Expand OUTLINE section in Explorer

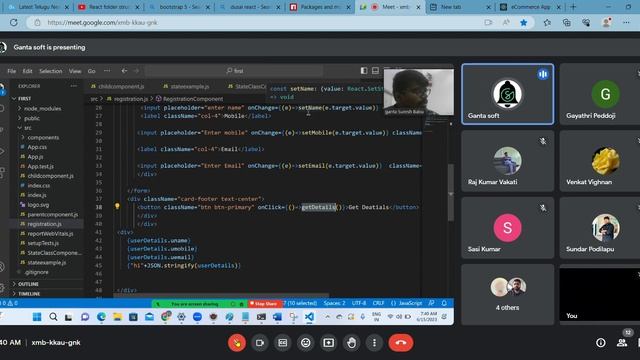coord(28,284)
